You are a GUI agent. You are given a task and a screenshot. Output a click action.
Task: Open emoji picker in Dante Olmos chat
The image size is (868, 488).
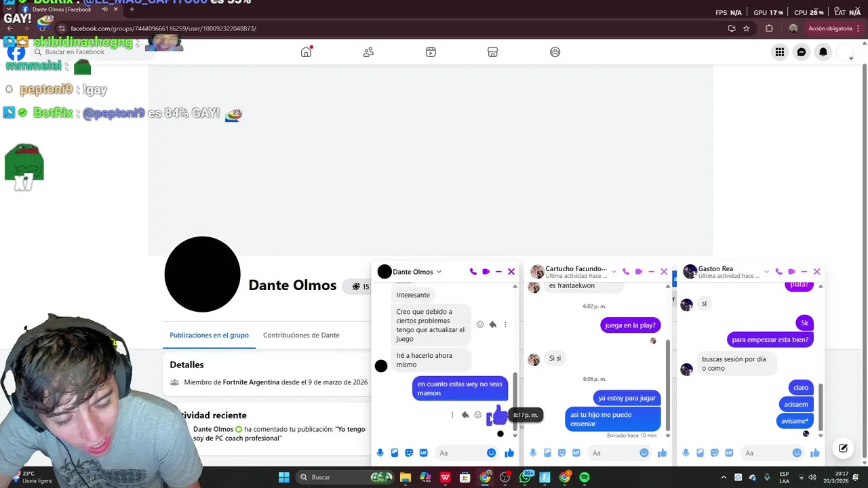[x=491, y=453]
